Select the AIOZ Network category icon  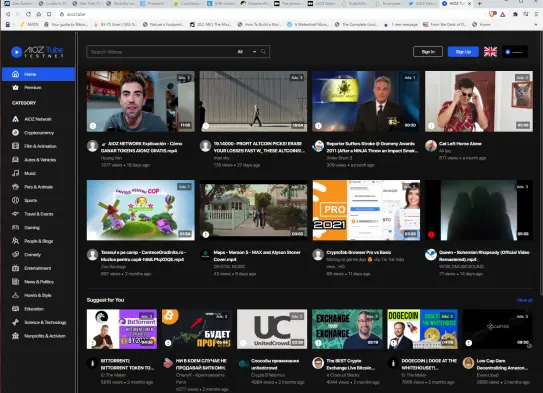[16, 119]
